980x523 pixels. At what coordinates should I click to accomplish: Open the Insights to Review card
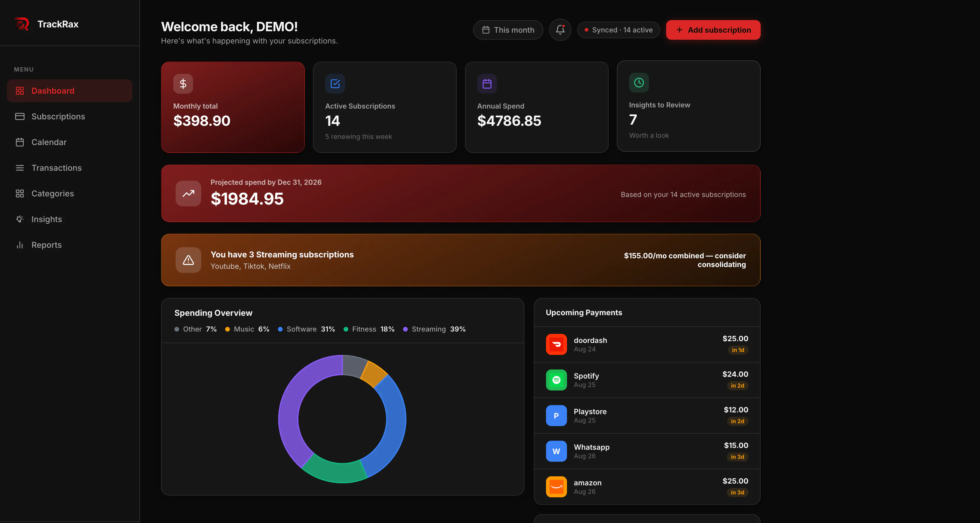pos(689,106)
